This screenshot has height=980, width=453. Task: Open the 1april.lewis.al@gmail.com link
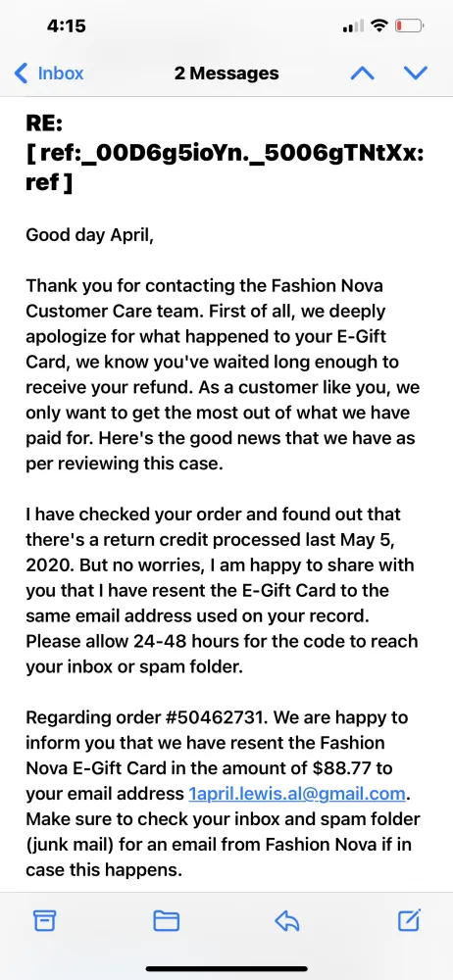[297, 794]
